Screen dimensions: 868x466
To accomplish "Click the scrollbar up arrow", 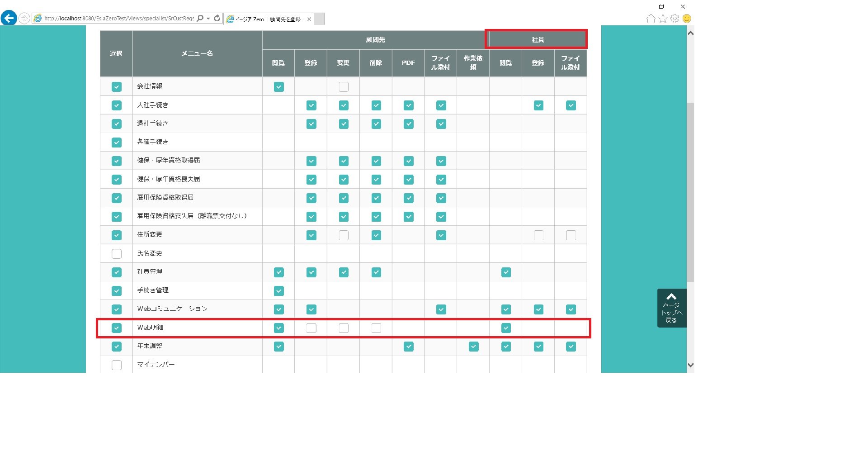I will (690, 33).
